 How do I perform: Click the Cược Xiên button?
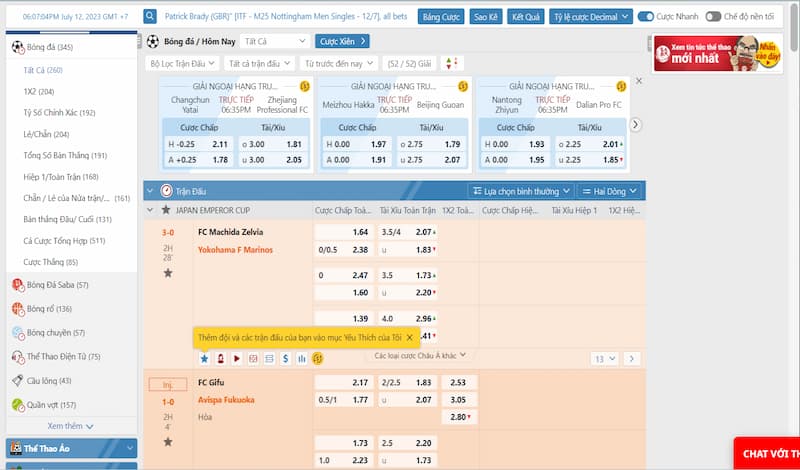[343, 41]
